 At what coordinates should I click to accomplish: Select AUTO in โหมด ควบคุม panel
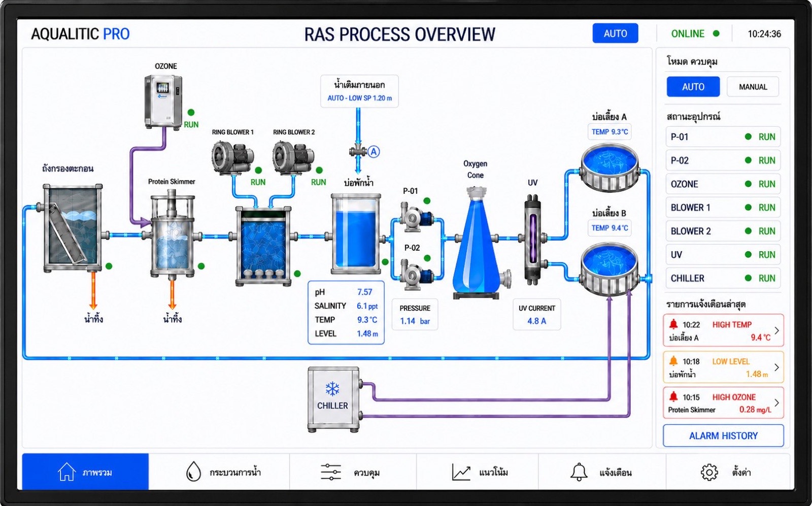point(693,87)
